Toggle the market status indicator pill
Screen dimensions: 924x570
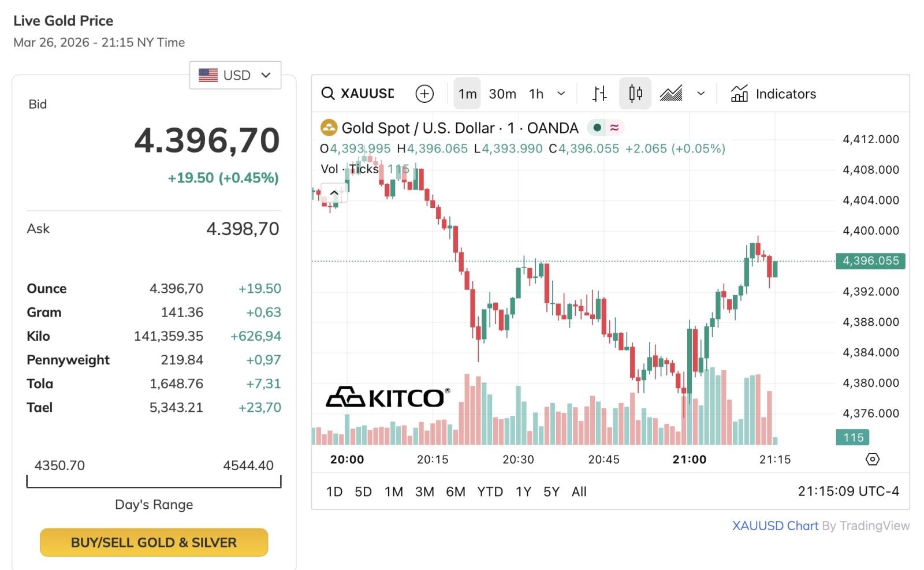click(x=605, y=128)
